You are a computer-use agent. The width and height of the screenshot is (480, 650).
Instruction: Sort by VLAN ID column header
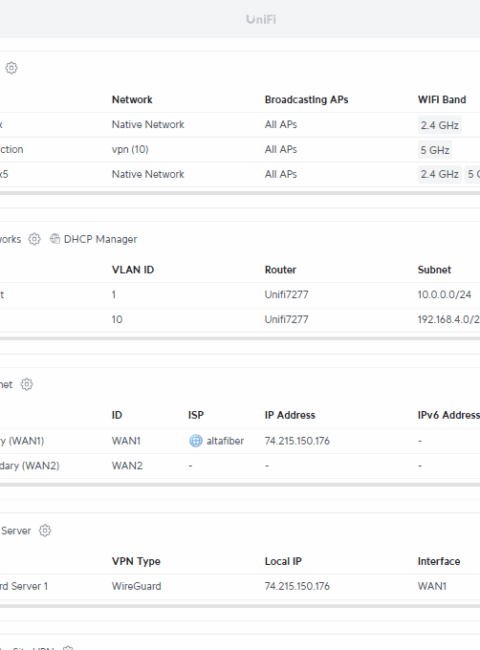(133, 270)
